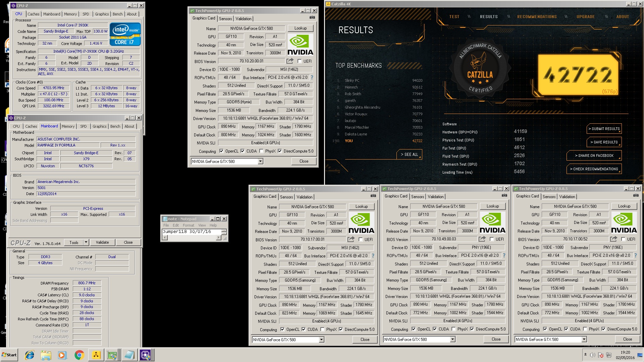Viewport: 644px width, 362px height.
Task: Click bus interface question mark in GPU-Z BIOS 70.10.17.00.01
Action: [373, 256]
